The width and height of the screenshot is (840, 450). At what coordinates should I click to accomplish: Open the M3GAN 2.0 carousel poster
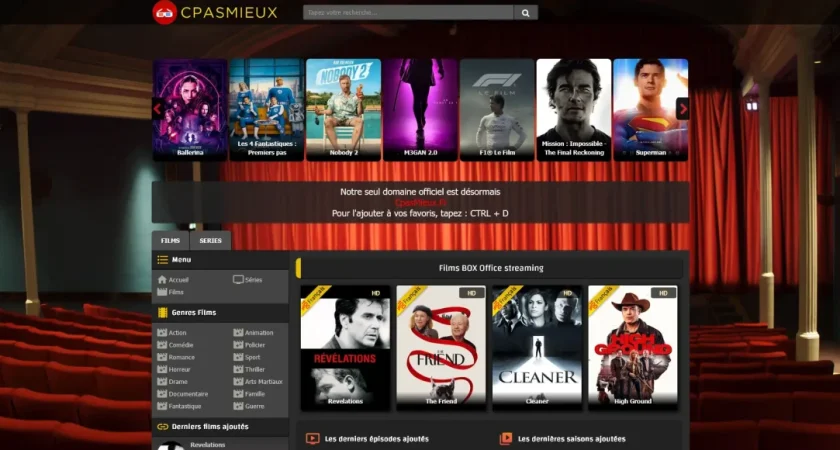tap(420, 108)
